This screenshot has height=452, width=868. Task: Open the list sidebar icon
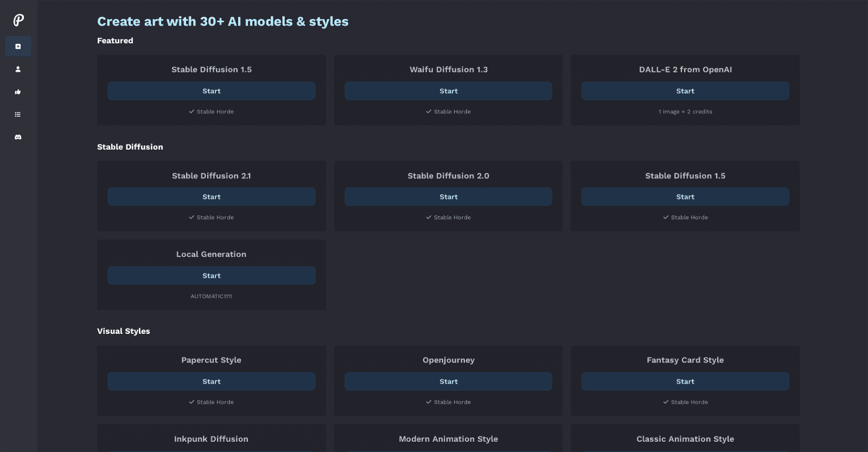[x=18, y=114]
